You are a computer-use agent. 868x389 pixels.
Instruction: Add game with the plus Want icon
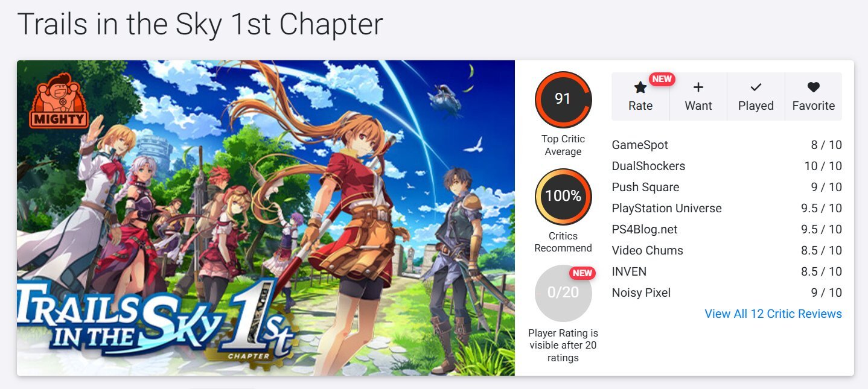click(698, 88)
